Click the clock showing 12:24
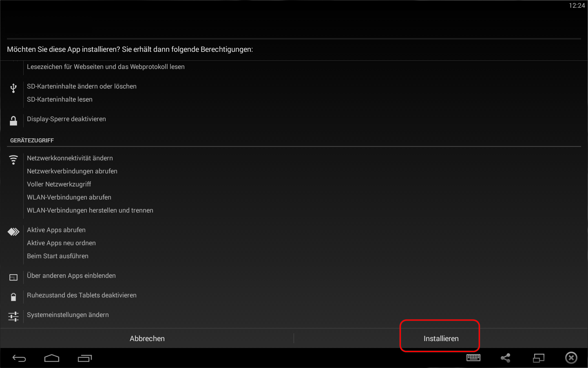 tap(577, 6)
